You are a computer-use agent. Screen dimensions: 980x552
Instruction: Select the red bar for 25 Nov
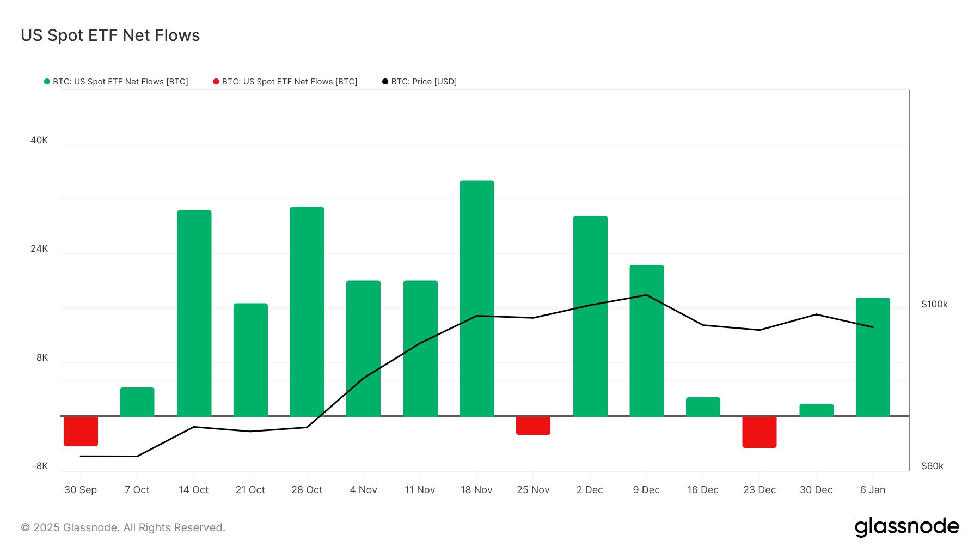(x=533, y=426)
